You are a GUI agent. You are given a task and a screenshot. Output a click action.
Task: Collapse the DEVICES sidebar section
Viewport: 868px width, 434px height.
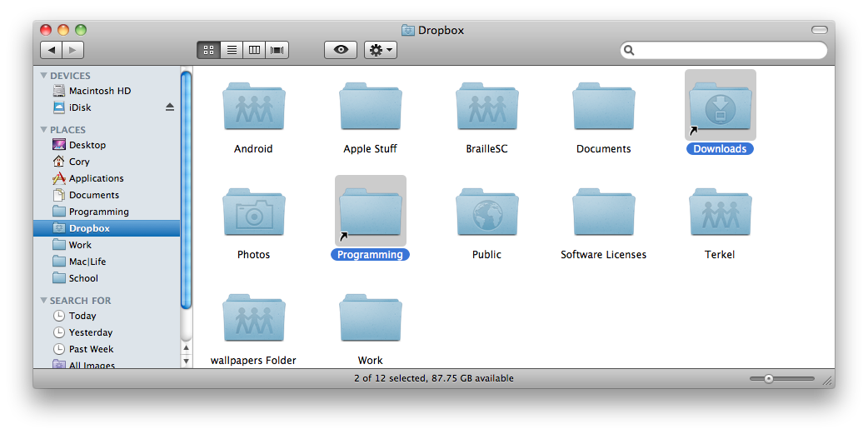[x=43, y=76]
